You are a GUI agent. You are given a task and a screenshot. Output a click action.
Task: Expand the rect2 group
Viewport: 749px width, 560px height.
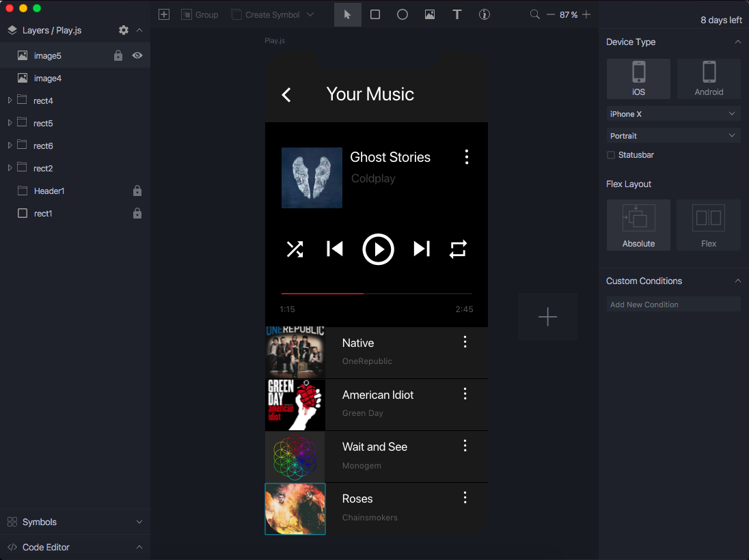[x=10, y=167]
